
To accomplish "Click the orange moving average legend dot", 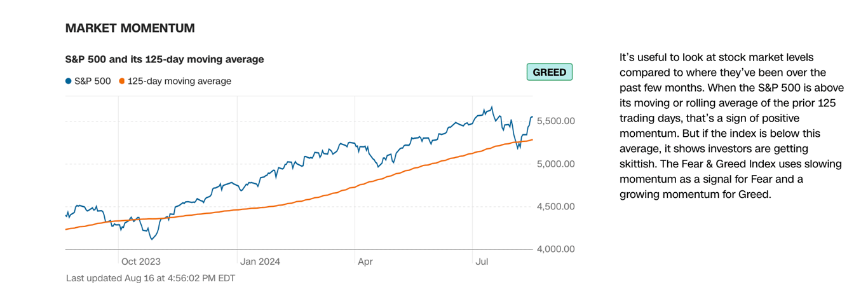I will point(122,81).
